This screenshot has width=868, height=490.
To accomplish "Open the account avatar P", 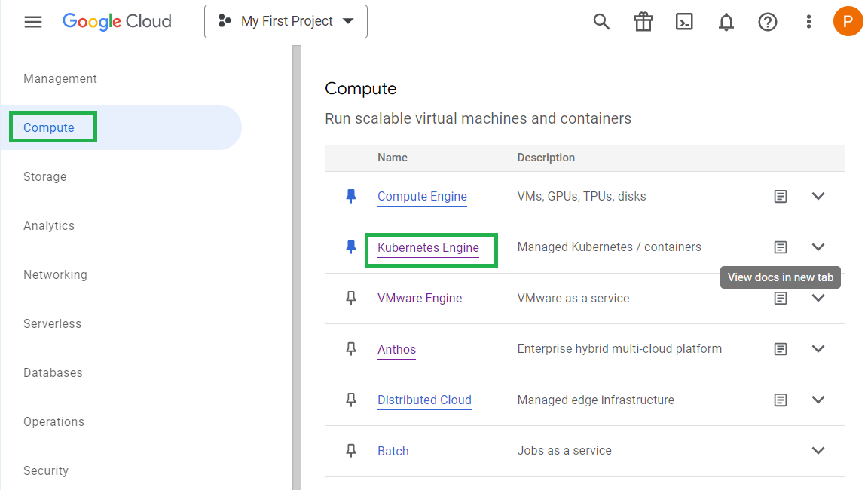I will point(848,22).
